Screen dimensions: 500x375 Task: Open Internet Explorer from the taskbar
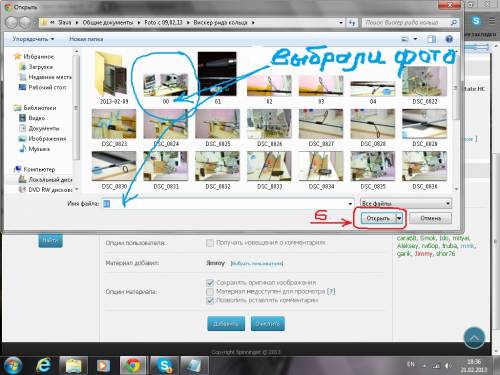tap(43, 365)
